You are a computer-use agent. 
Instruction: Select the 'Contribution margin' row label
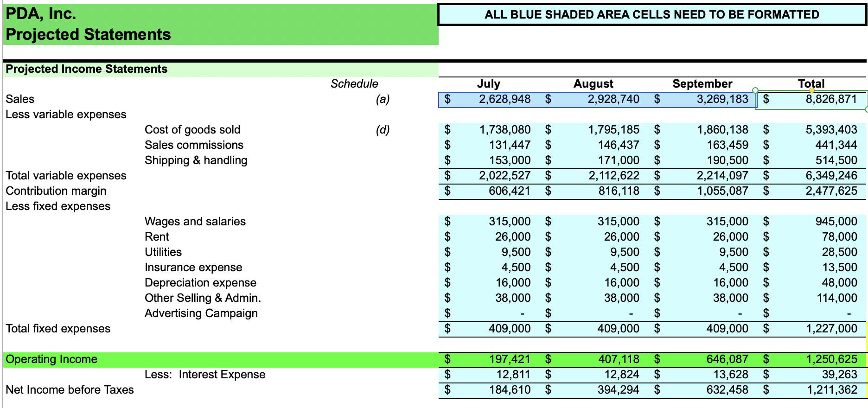(x=56, y=191)
